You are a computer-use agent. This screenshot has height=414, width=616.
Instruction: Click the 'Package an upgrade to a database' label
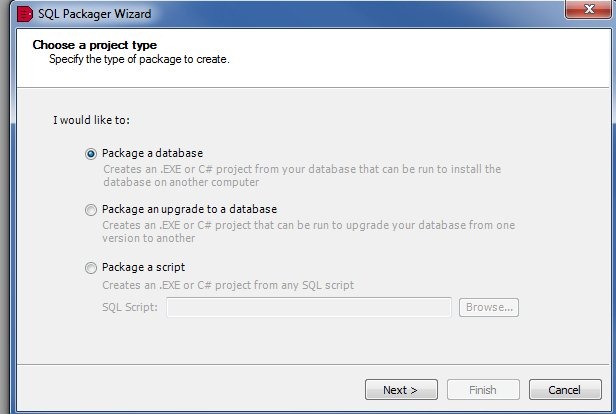click(x=189, y=209)
